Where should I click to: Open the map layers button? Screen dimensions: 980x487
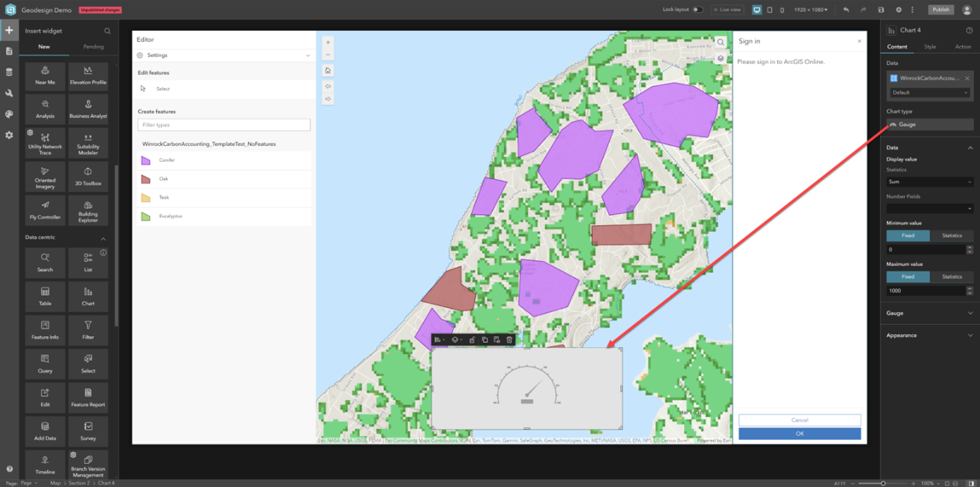click(721, 58)
